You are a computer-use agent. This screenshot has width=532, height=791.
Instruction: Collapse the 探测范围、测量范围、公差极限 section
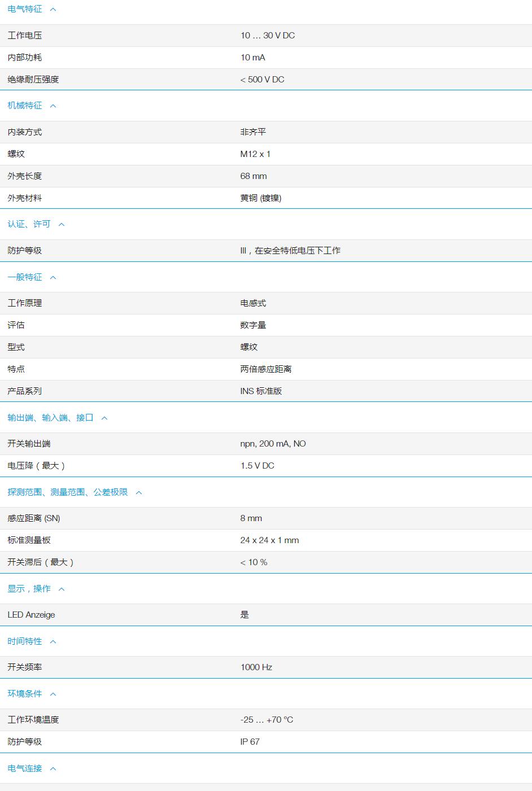138,492
